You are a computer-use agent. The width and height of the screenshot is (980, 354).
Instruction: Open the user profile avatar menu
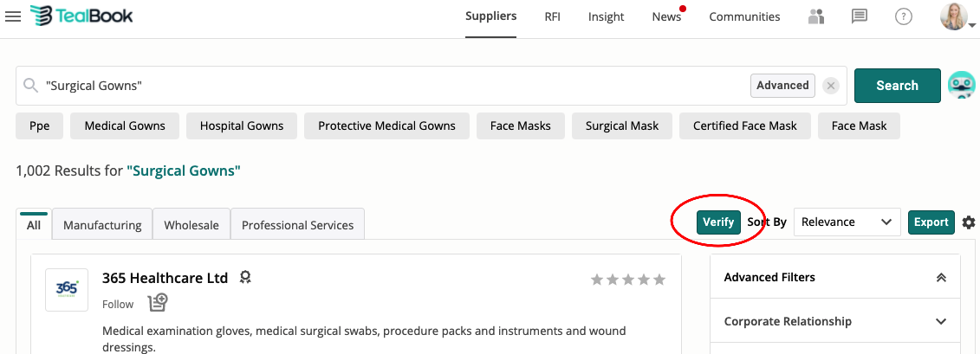(954, 16)
